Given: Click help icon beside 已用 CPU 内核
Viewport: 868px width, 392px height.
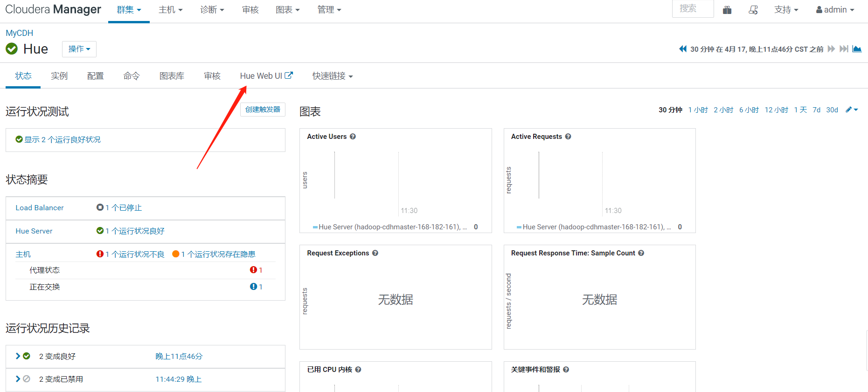Looking at the screenshot, I should [358, 370].
